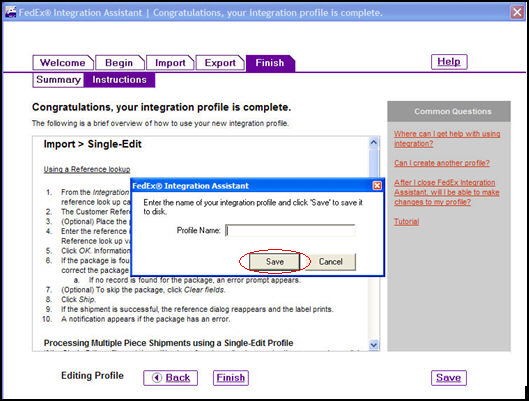
Task: Select the Instructions sub-tab
Action: pos(119,80)
